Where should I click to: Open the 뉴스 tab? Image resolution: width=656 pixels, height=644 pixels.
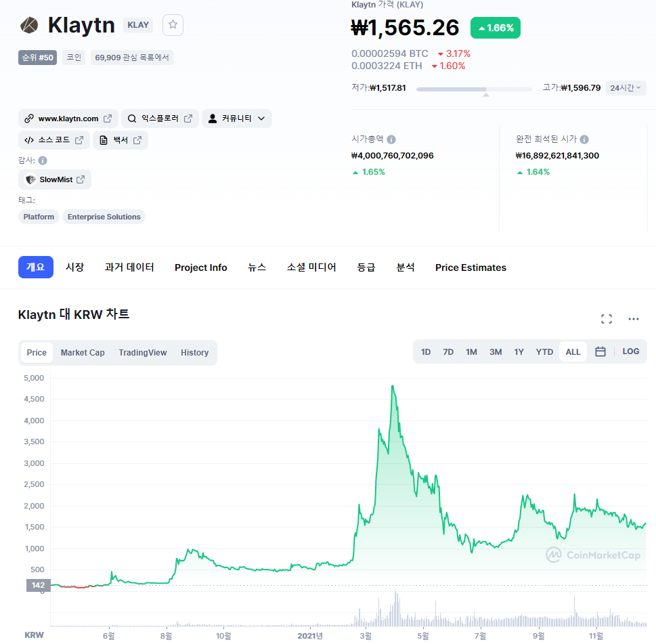coord(257,267)
